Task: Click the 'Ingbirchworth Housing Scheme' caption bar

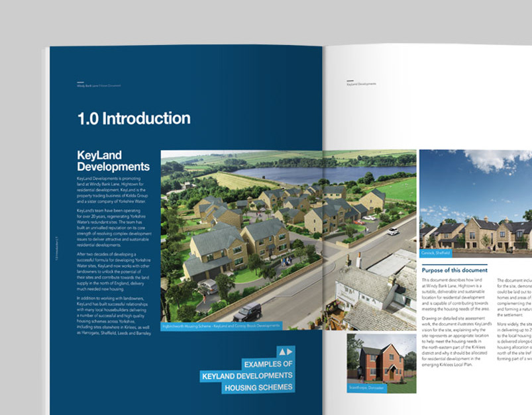Action: click(x=221, y=326)
